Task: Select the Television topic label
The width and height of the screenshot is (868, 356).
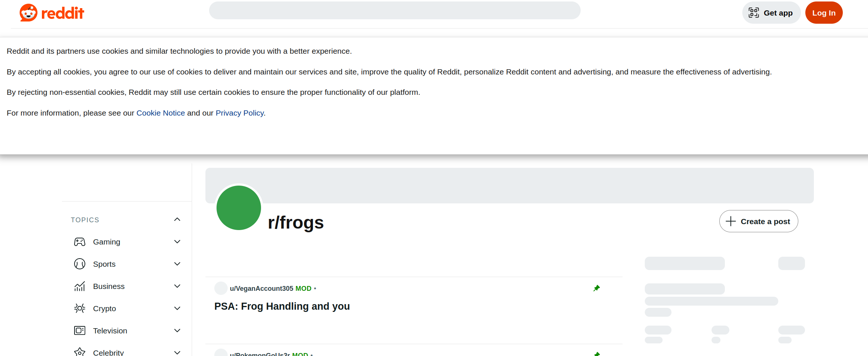Action: (x=110, y=331)
